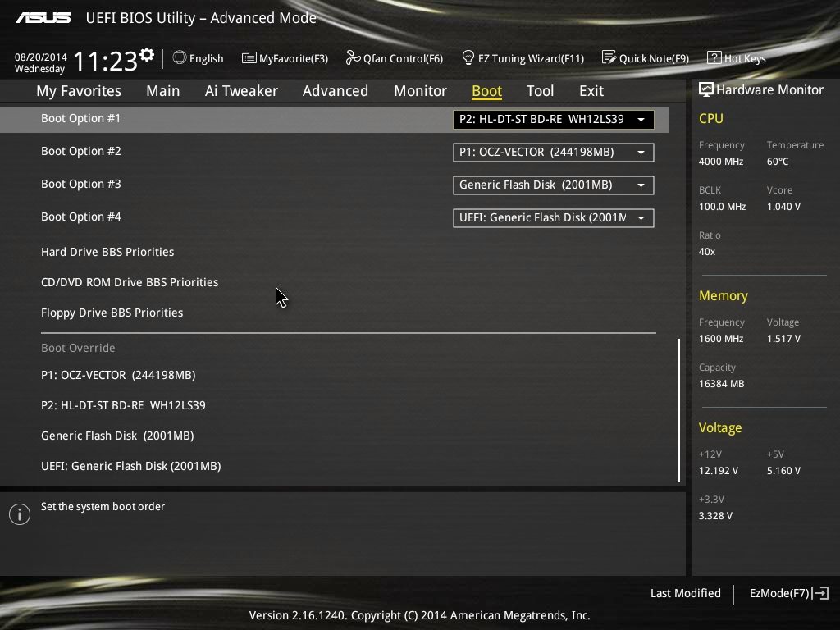
Task: Select the Boot Option #4 label
Action: [x=81, y=217]
